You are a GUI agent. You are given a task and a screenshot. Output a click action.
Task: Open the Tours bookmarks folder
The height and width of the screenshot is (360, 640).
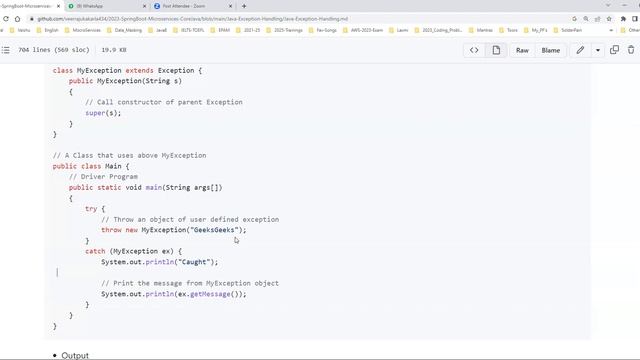tap(508, 30)
